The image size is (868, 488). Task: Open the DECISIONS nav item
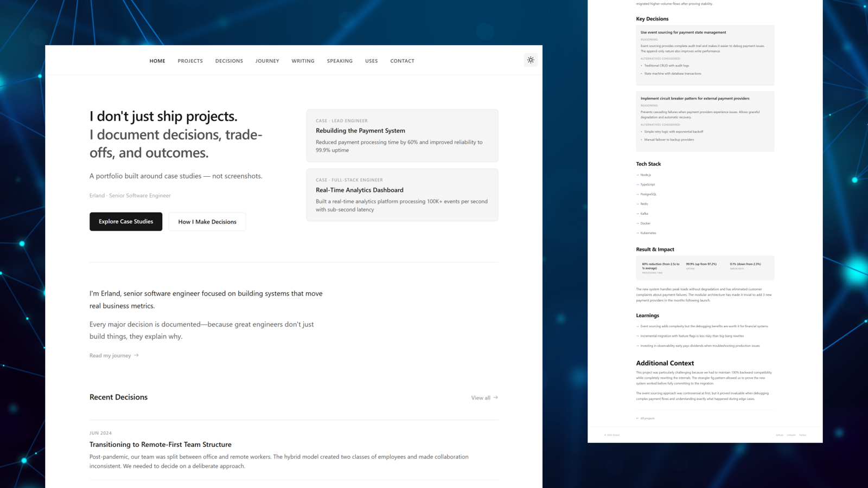coord(229,61)
